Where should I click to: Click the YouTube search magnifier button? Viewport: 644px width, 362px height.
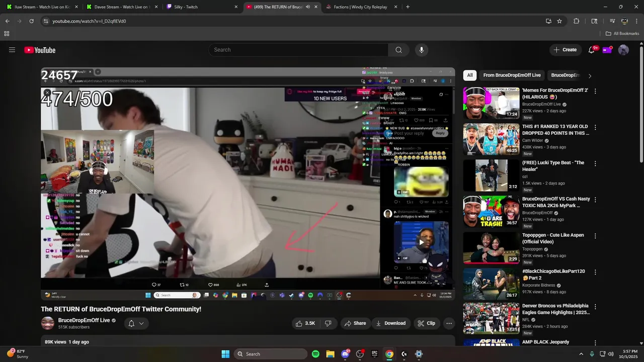point(398,50)
